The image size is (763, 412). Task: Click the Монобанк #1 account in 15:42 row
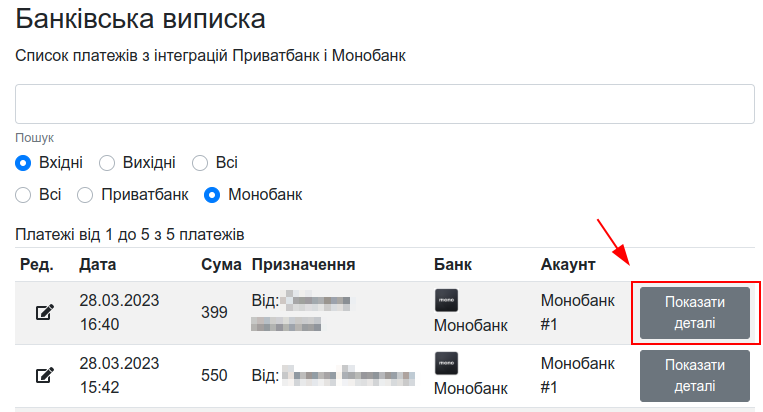click(x=578, y=376)
